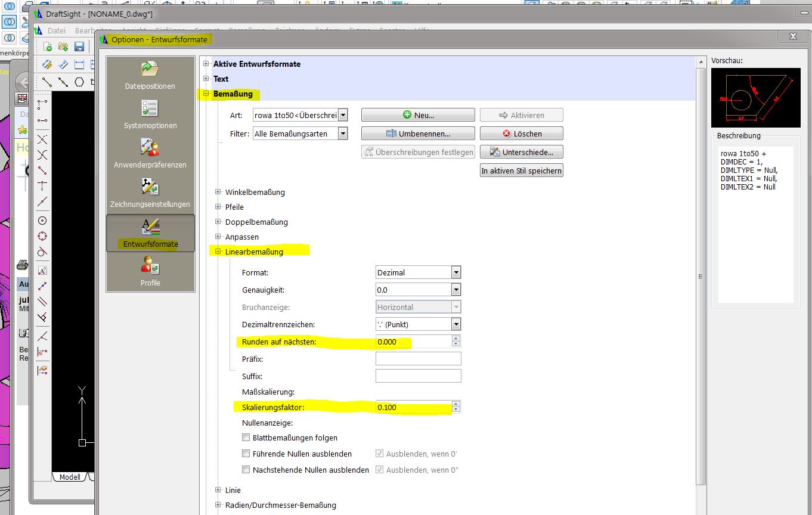Open entity snap settings hand icon
The height and width of the screenshot is (515, 812).
click(42, 371)
